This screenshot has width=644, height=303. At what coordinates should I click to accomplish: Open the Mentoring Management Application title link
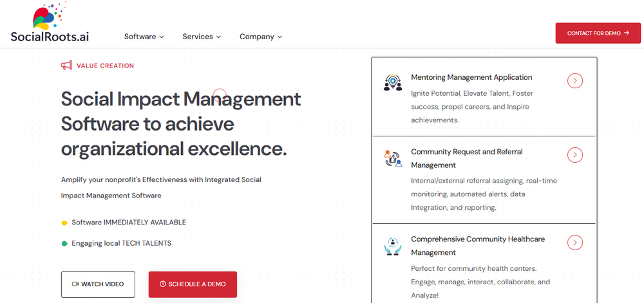[x=471, y=77]
